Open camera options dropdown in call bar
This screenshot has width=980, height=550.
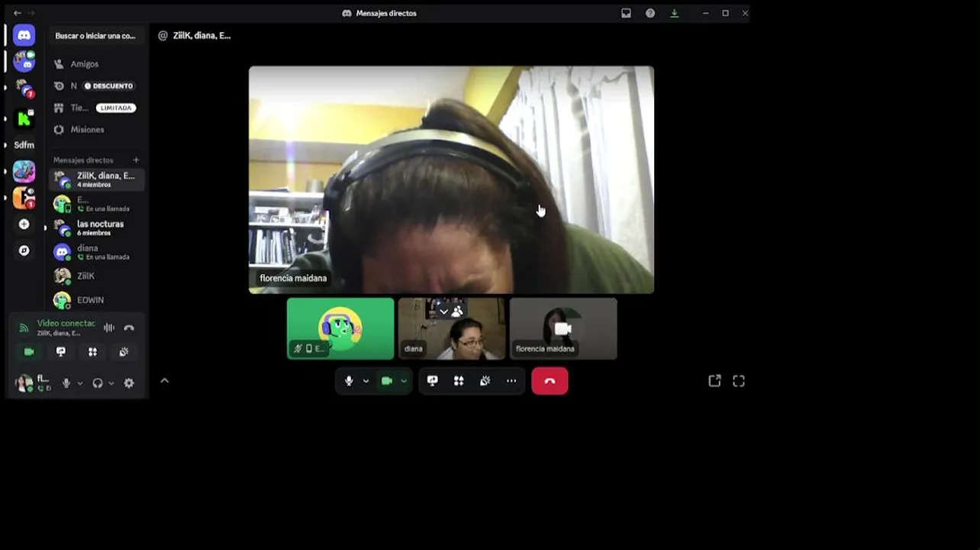tap(404, 380)
